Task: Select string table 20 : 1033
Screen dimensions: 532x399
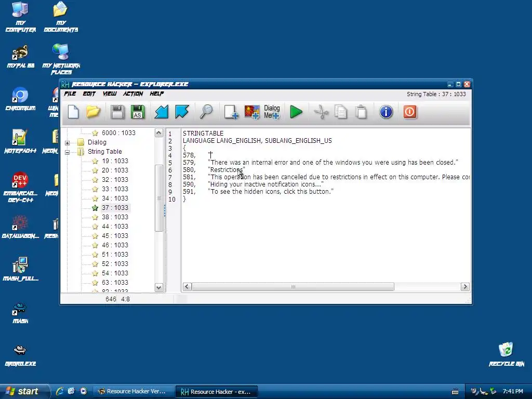Action: click(115, 170)
